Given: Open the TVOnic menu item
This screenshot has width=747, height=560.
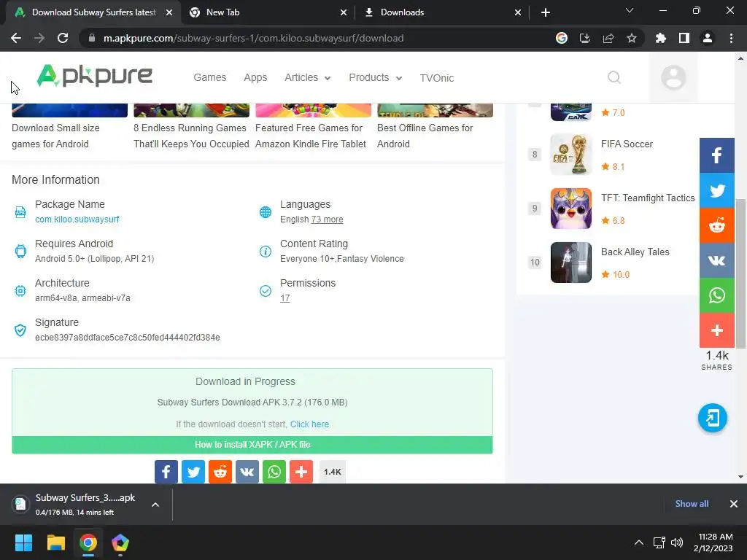Looking at the screenshot, I should click(x=437, y=77).
